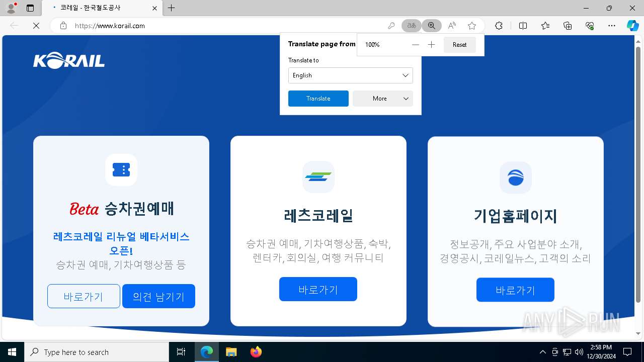
Task: Open the Copilot sidebar
Action: coord(632,26)
